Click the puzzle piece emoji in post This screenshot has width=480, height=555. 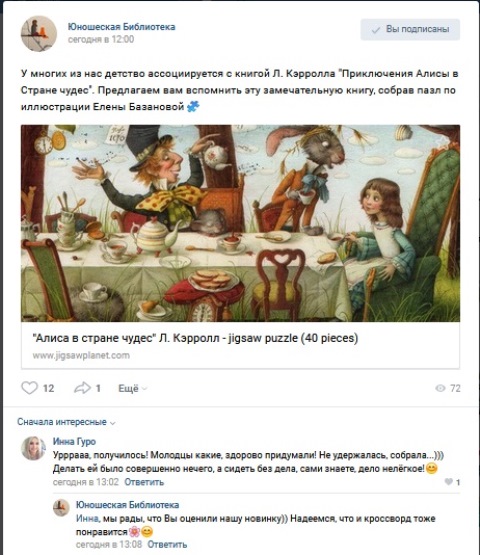pyautogui.click(x=193, y=106)
